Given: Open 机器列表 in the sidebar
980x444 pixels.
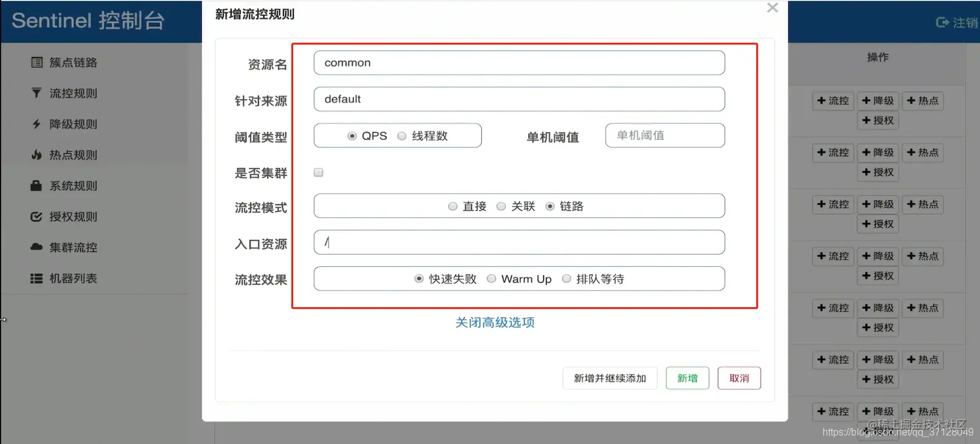Looking at the screenshot, I should (x=73, y=279).
